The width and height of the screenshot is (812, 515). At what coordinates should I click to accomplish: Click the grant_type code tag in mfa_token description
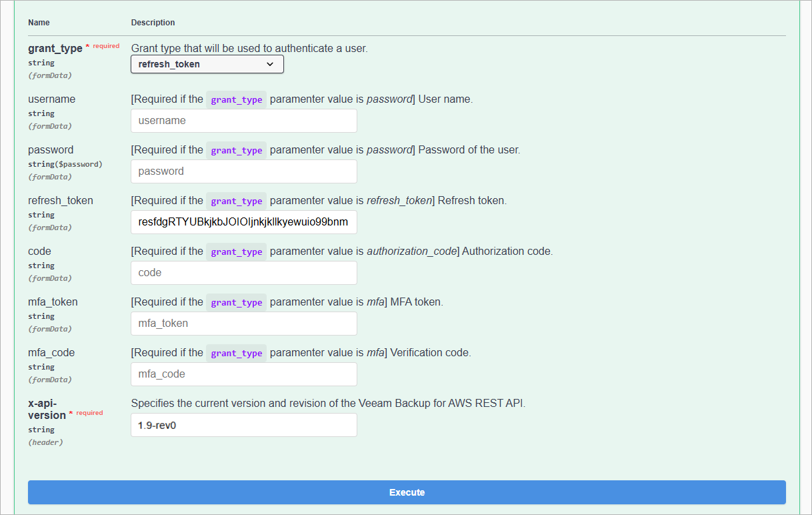point(237,302)
